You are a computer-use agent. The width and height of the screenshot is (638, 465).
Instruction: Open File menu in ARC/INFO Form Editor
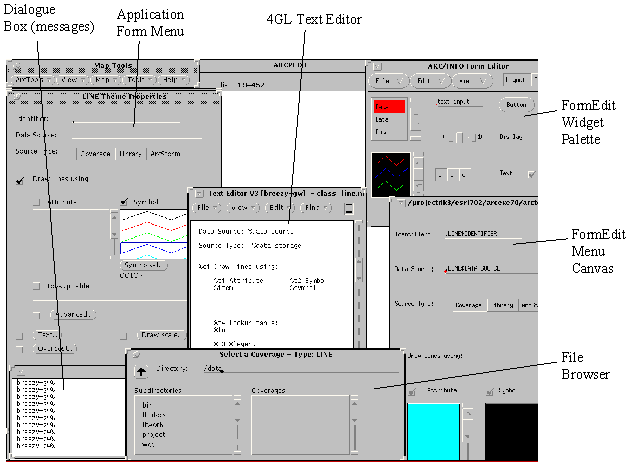388,81
